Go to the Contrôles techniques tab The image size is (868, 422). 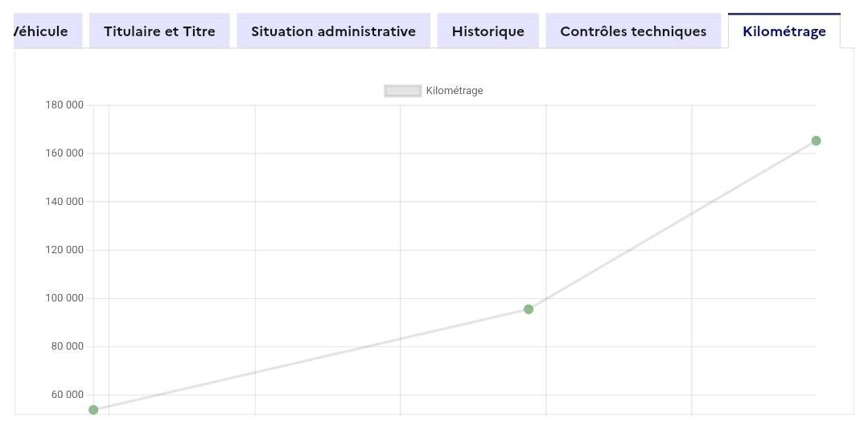[x=633, y=31]
